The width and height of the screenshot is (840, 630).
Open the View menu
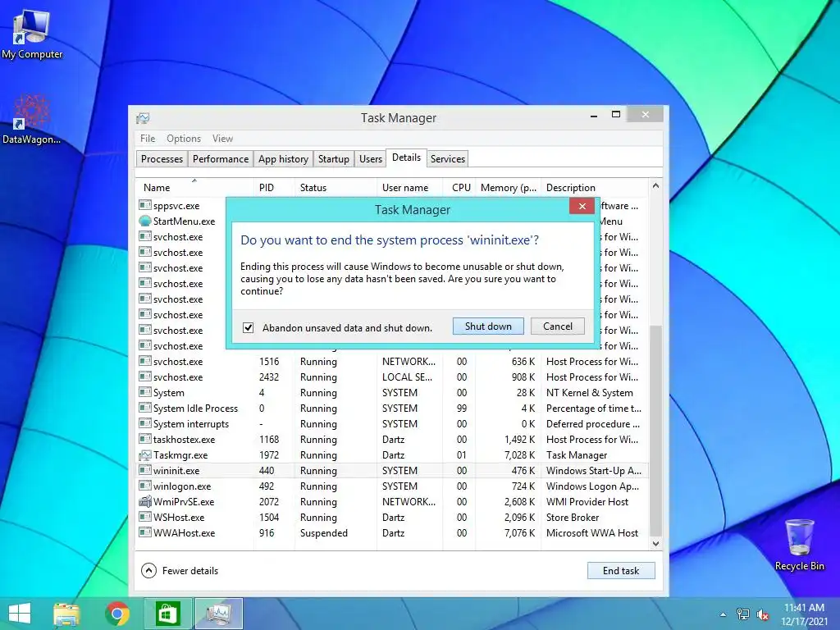222,138
